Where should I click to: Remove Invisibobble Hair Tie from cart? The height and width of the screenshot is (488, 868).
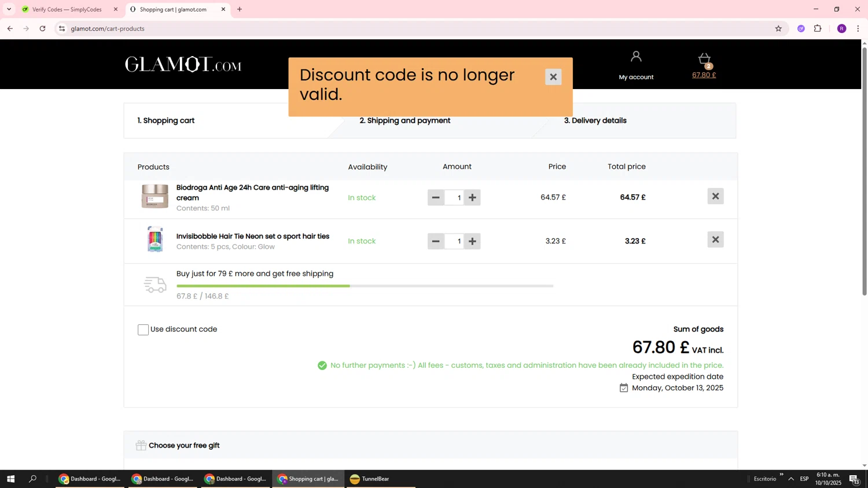[x=715, y=239]
